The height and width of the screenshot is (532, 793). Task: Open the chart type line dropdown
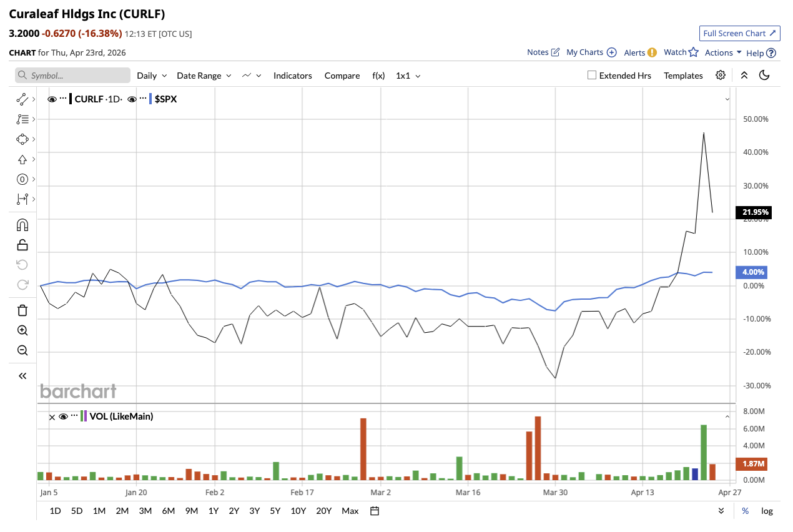tap(252, 76)
